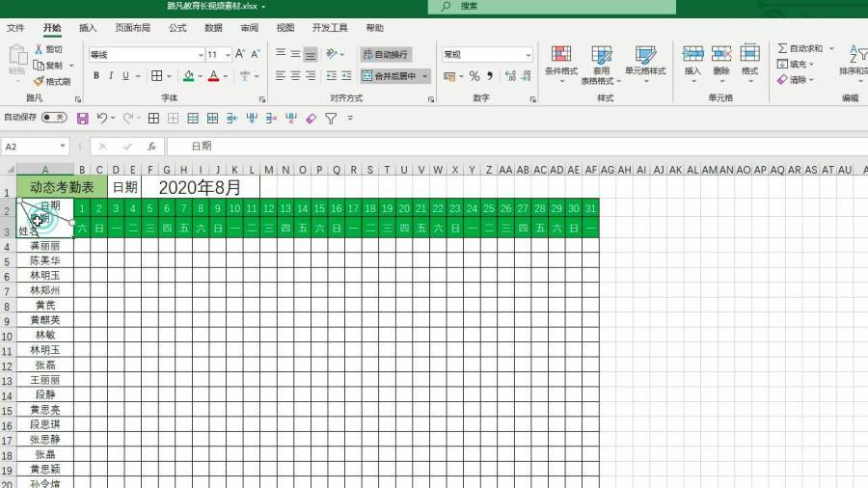
Task: Click the purple Save icon in quick toolbar
Action: coord(83,118)
